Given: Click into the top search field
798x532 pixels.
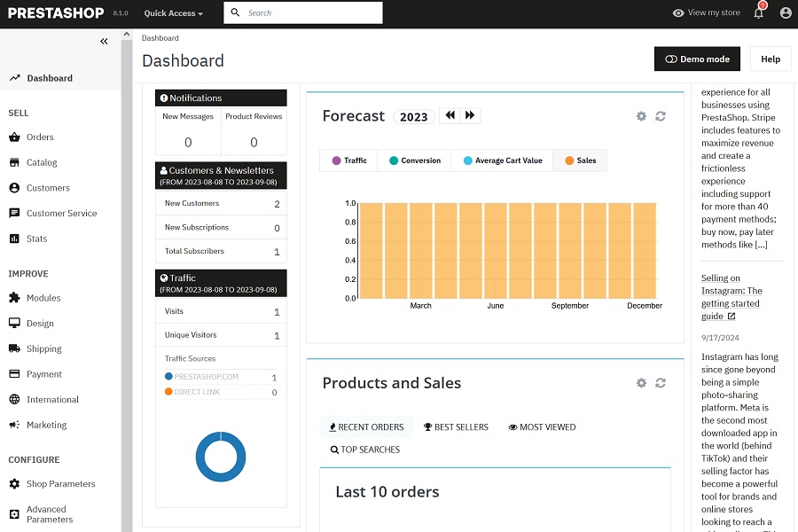Looking at the screenshot, I should pyautogui.click(x=310, y=13).
